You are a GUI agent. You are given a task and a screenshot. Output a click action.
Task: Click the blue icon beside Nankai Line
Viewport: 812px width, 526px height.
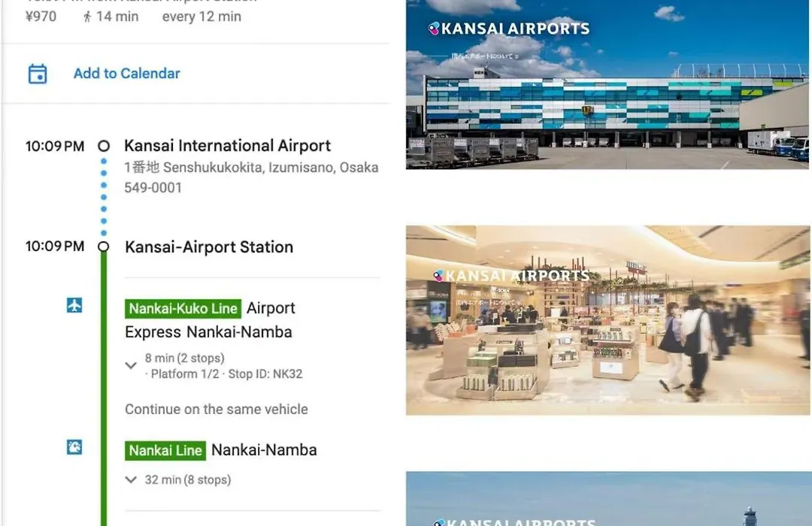(74, 447)
